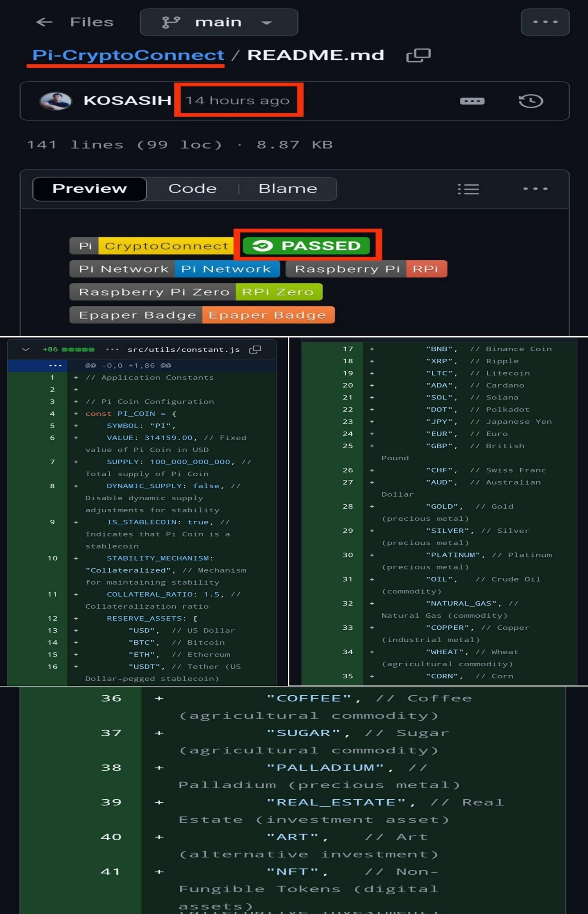Open the Pi Network badge

[174, 269]
